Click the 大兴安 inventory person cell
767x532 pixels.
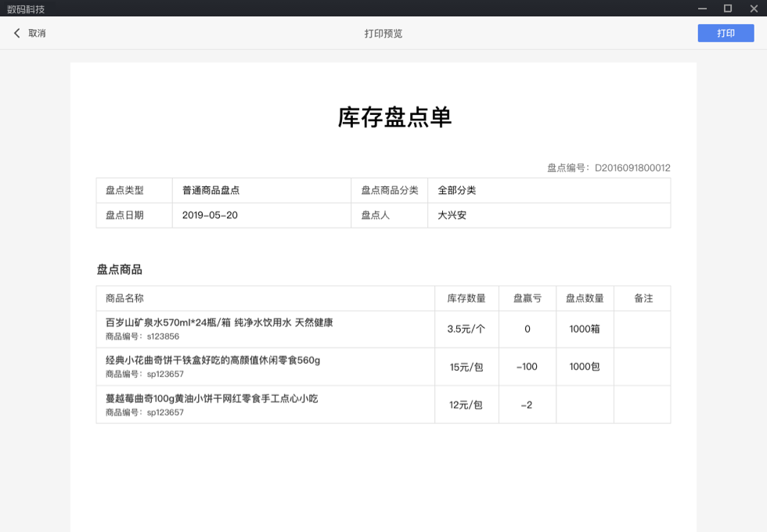(452, 215)
